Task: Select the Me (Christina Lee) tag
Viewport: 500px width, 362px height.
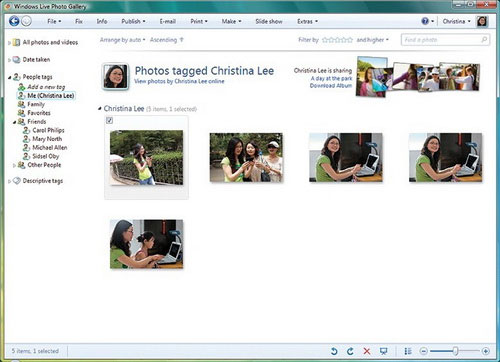Action: click(46, 96)
